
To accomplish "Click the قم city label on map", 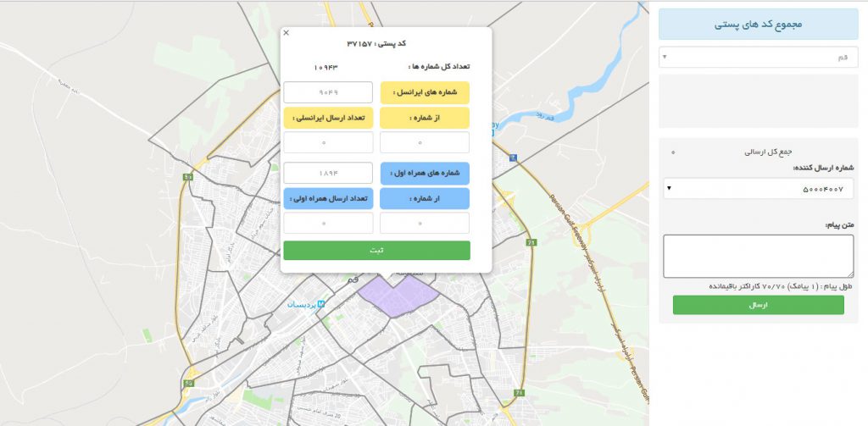I will [353, 282].
